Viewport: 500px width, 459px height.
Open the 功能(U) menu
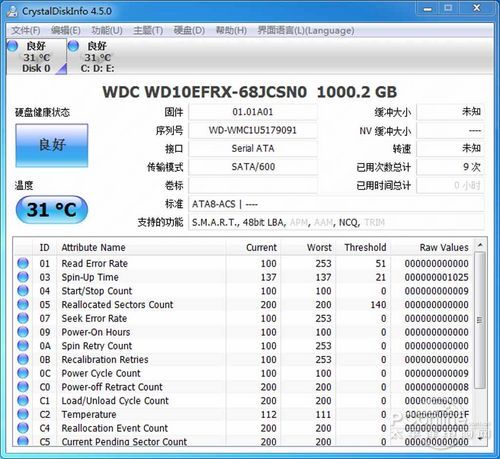pyautogui.click(x=107, y=31)
